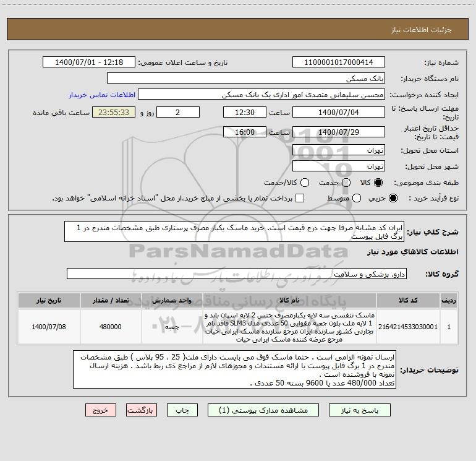
Task: Open مشاهده مدارک پیوستی (1) button
Action: pyautogui.click(x=263, y=410)
